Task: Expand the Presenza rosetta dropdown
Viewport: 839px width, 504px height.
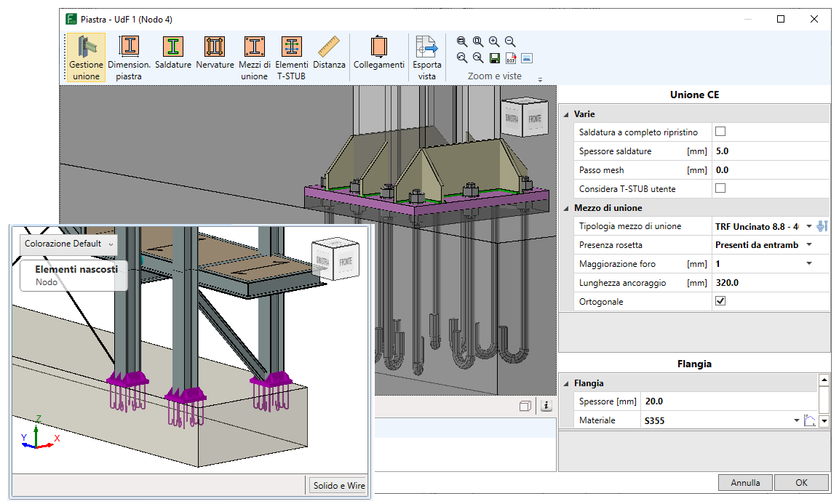Action: (808, 245)
